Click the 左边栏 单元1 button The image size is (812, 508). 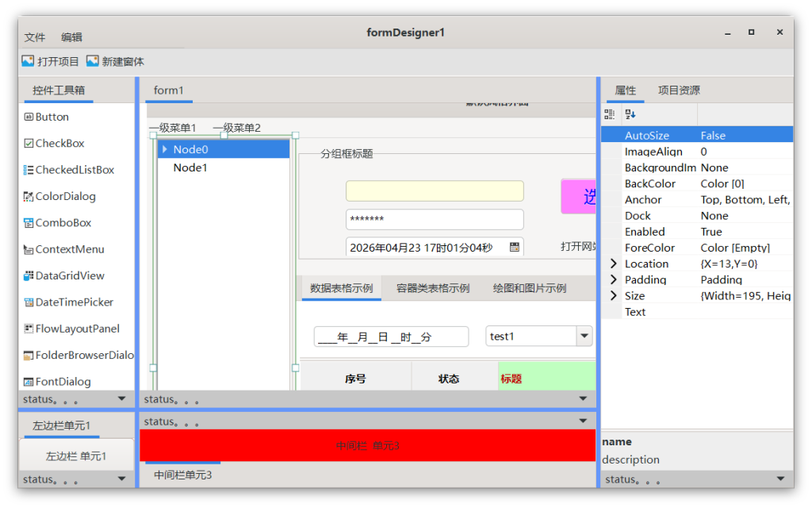tap(76, 456)
